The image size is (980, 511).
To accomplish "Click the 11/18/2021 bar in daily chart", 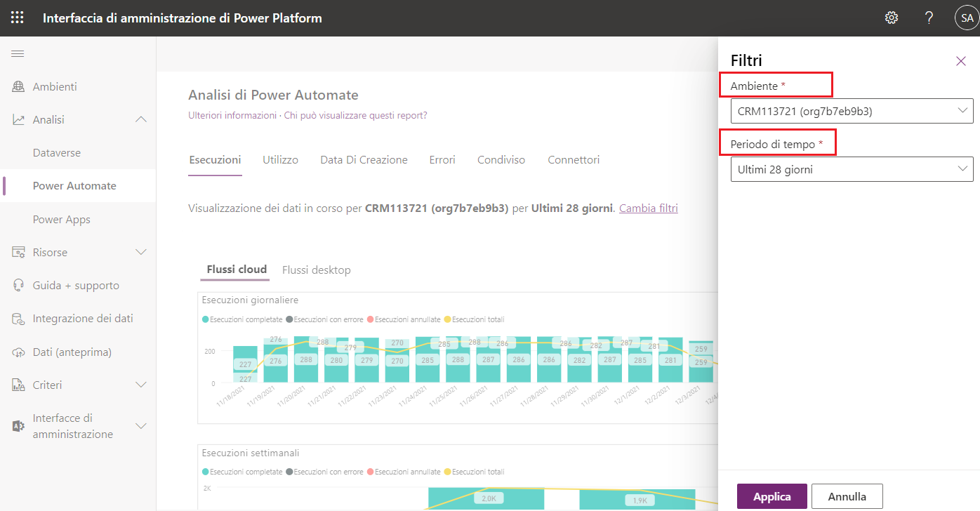I will (x=245, y=364).
